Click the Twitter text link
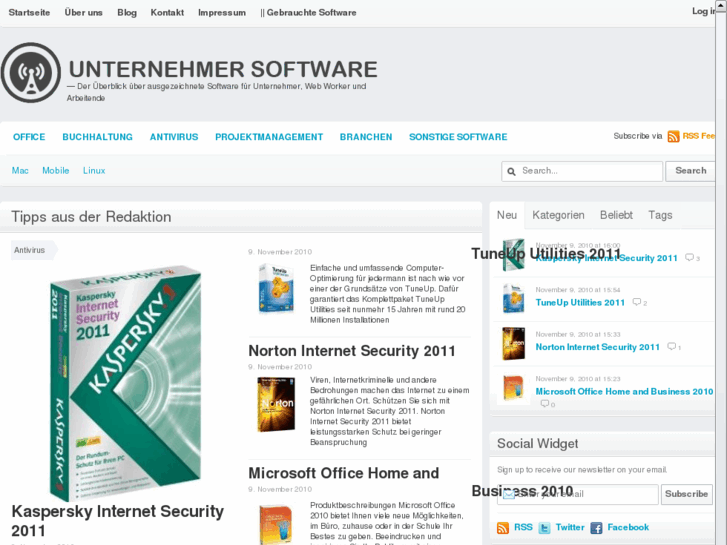Image resolution: width=727 pixels, height=545 pixels. [570, 527]
